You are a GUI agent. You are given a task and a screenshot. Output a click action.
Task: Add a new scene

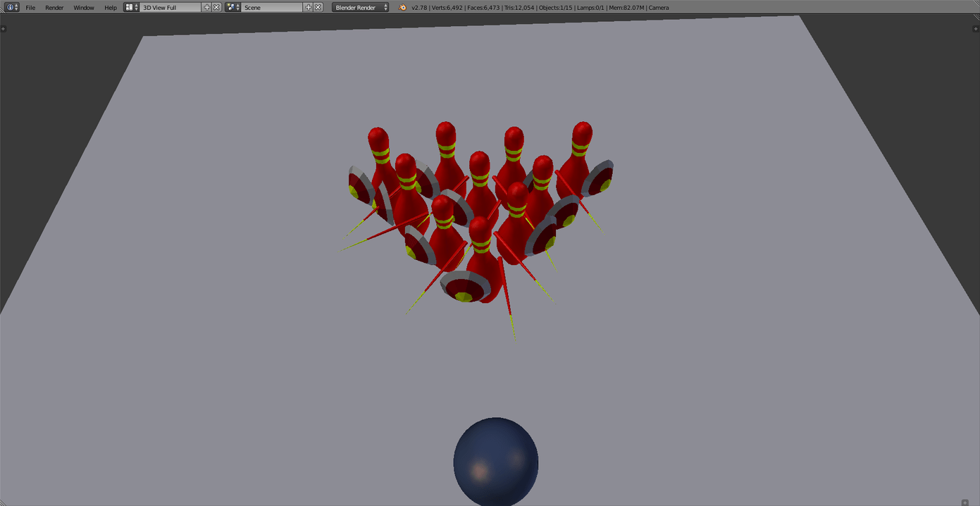click(x=309, y=7)
